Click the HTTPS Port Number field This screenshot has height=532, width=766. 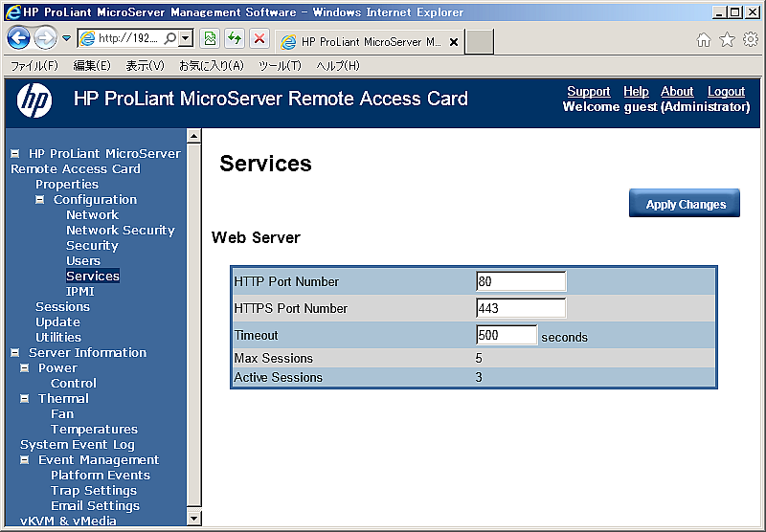tap(521, 308)
